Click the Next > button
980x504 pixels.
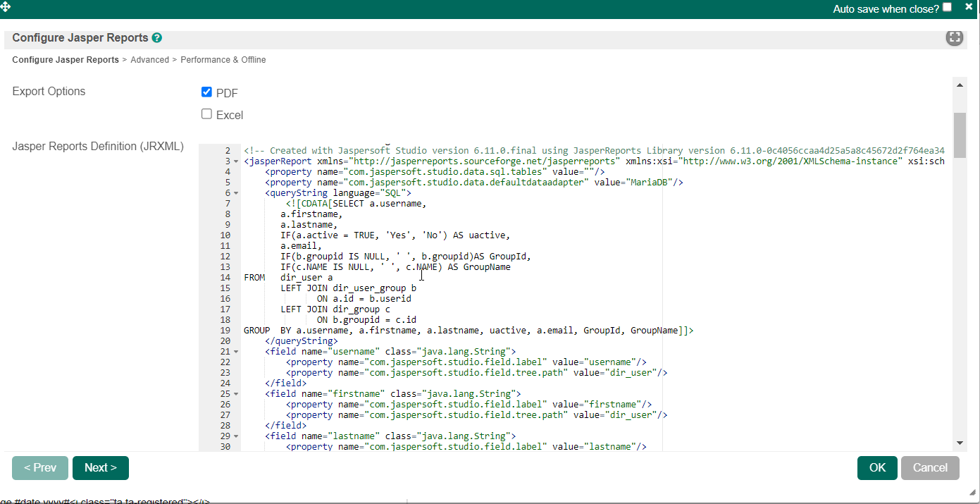click(101, 468)
